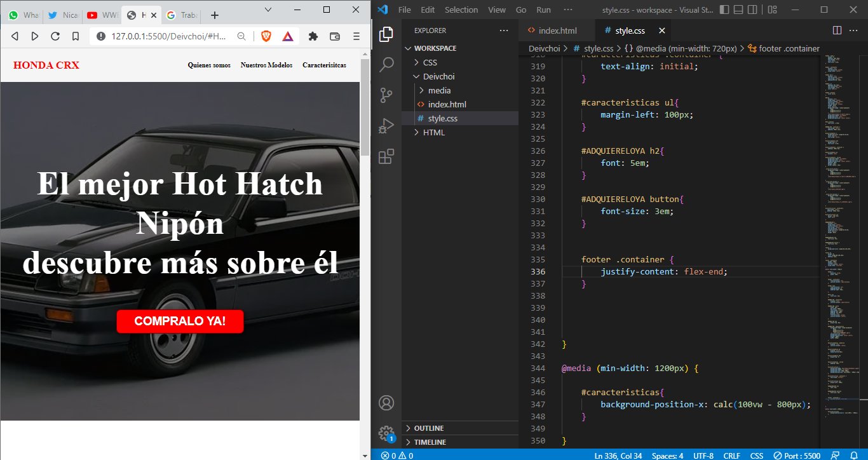
Task: Open the Caracterisitcas navigation link
Action: [324, 65]
